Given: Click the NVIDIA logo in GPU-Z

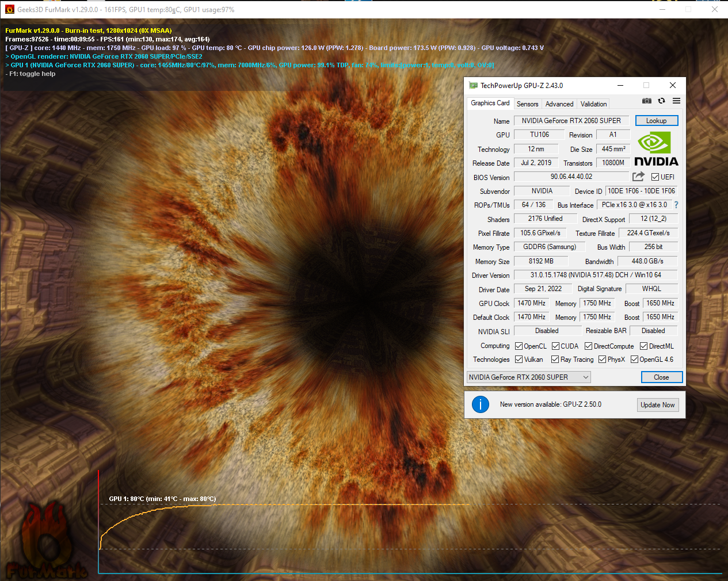Looking at the screenshot, I should (x=656, y=149).
